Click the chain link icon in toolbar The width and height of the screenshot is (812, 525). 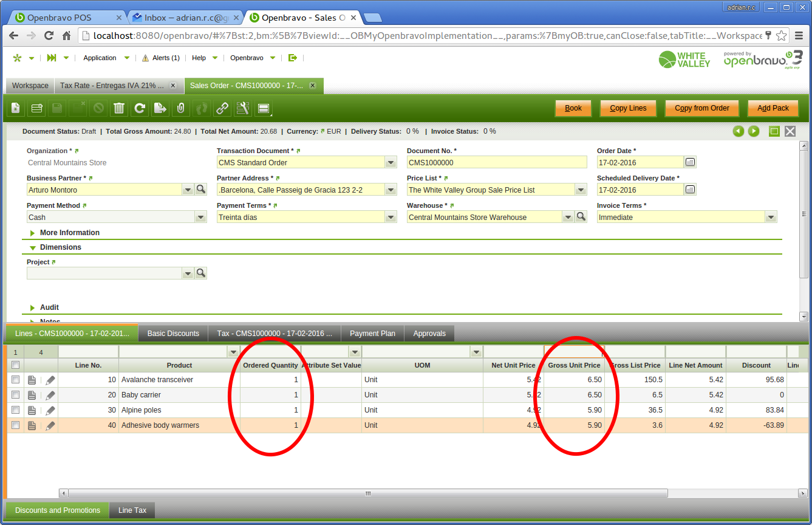pyautogui.click(x=222, y=108)
